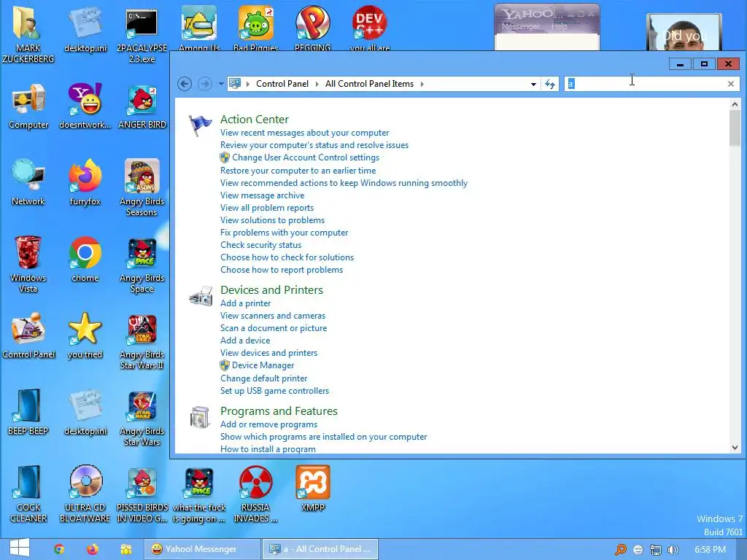
Task: Select the COCK CLEANER desktop icon
Action: (28, 494)
